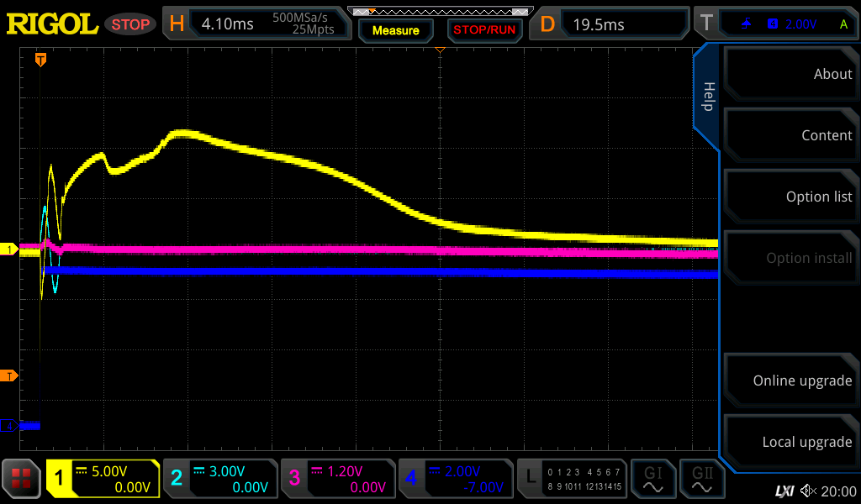Open the GI signal generator
Viewport: 861px width, 504px height.
click(653, 479)
